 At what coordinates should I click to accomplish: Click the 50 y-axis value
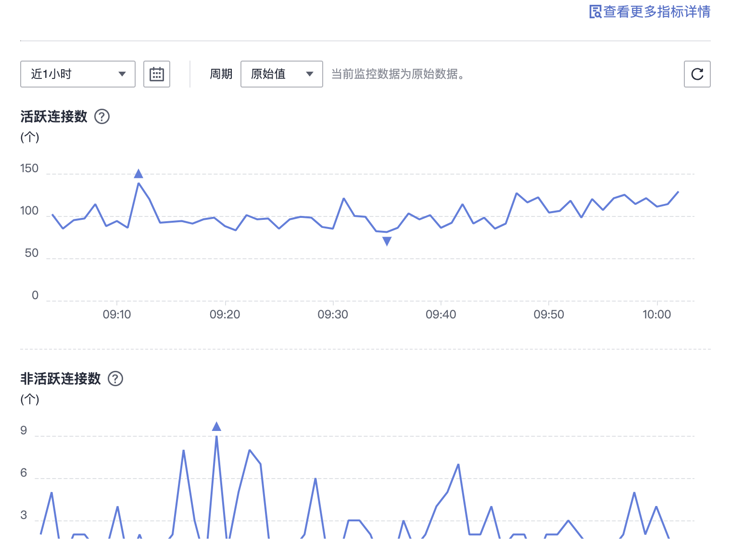tap(32, 253)
